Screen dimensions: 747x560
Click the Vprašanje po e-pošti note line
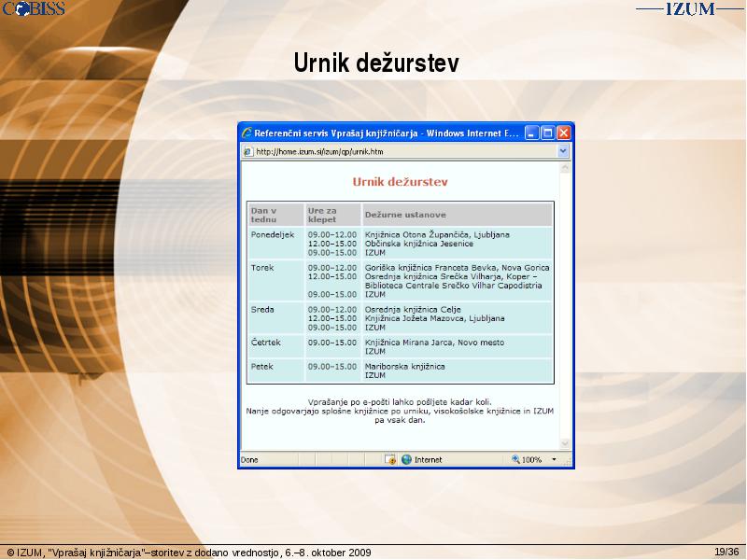coord(400,402)
